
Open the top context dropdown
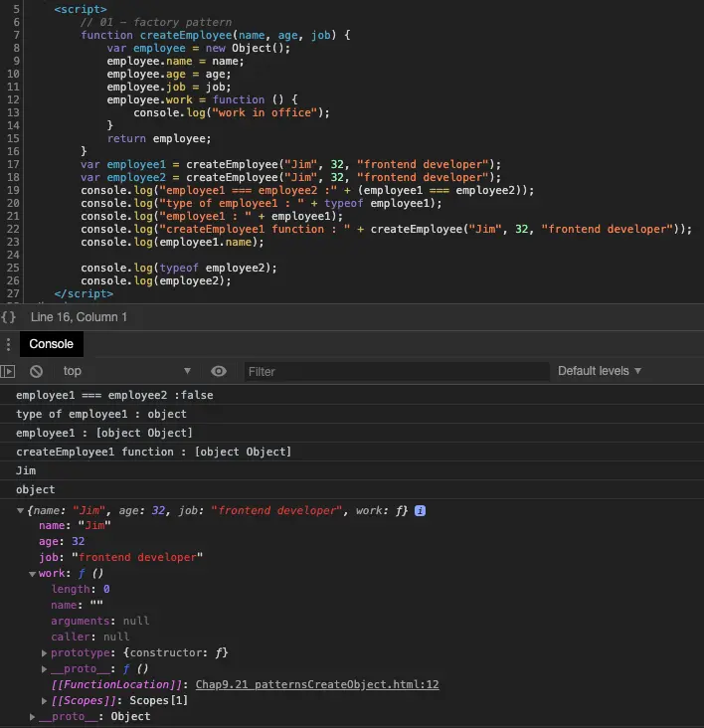pos(127,371)
